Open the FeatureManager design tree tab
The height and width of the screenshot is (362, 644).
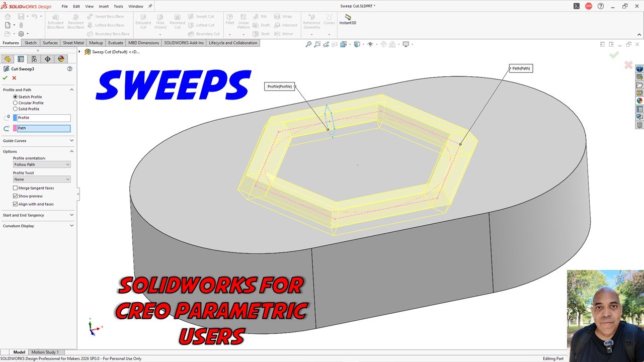coord(8,59)
